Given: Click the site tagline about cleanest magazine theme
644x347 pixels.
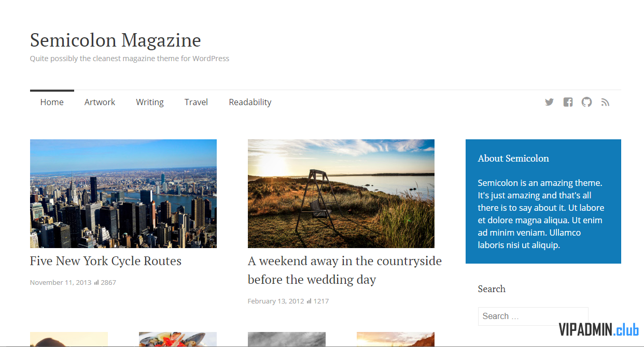Looking at the screenshot, I should (x=130, y=59).
